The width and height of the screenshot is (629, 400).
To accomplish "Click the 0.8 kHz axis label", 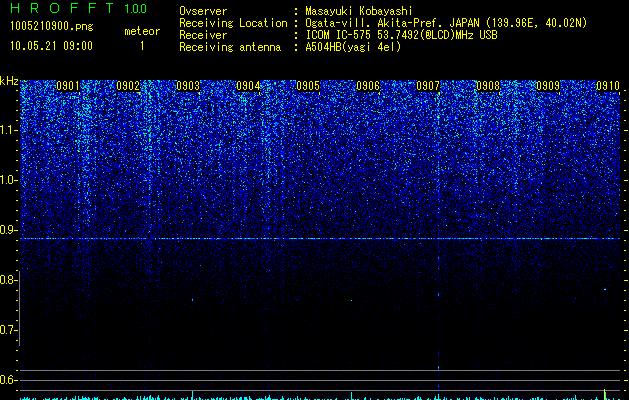I will pyautogui.click(x=8, y=280).
